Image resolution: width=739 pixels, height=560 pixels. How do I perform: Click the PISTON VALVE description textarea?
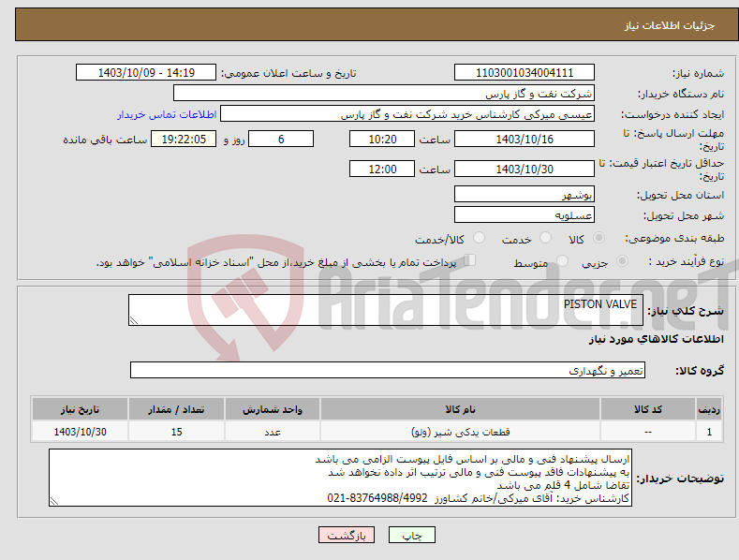(x=386, y=310)
